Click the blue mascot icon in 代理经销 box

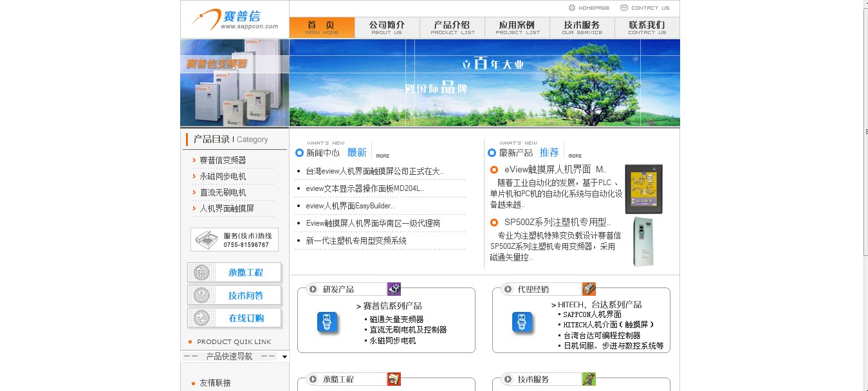coord(522,322)
